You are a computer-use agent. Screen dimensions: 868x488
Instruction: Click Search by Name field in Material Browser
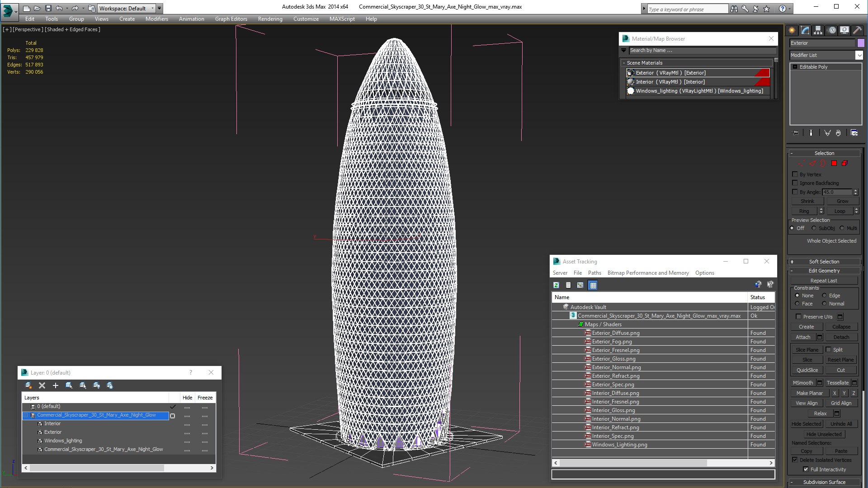703,51
